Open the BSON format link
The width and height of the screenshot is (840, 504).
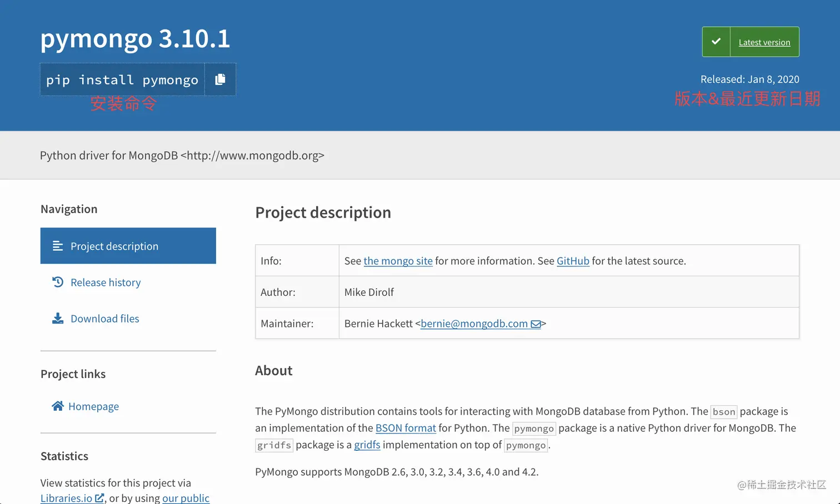(406, 428)
